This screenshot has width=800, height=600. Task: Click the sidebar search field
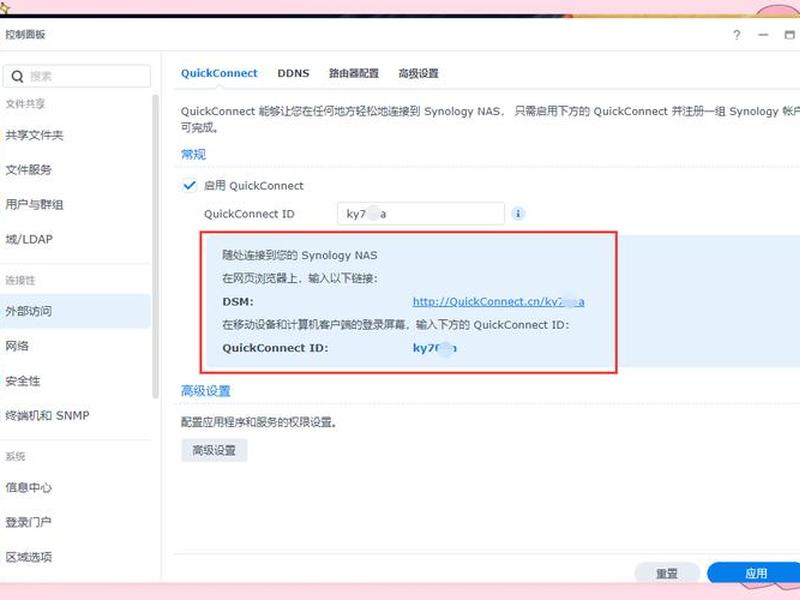point(77,77)
